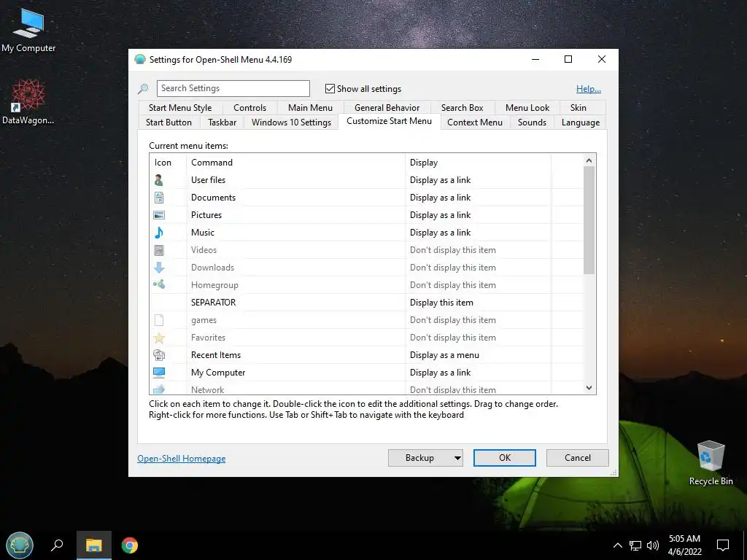
Task: Open the Open-Shell Start button
Action: pos(20,545)
